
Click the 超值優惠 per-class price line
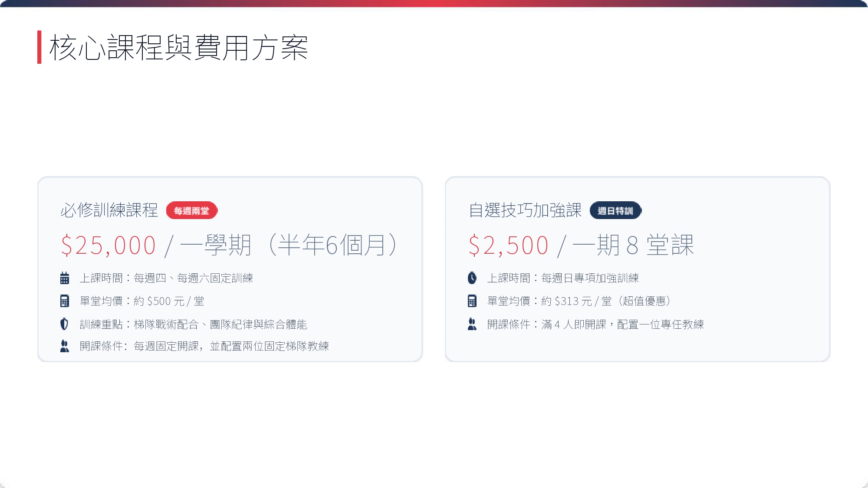(x=580, y=301)
